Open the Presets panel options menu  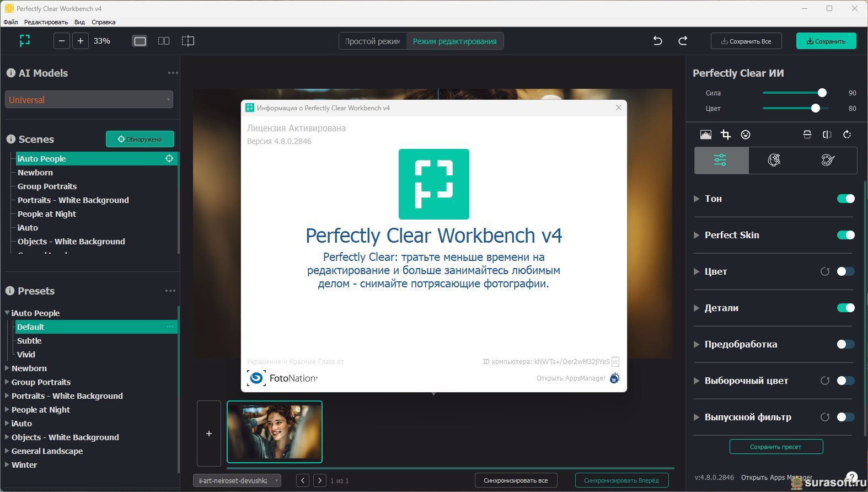click(x=170, y=291)
